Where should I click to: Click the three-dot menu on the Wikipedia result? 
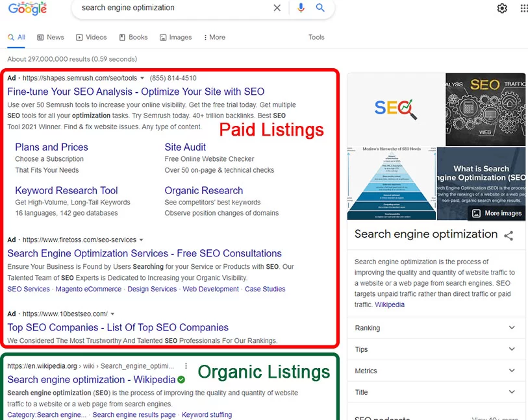click(x=186, y=365)
